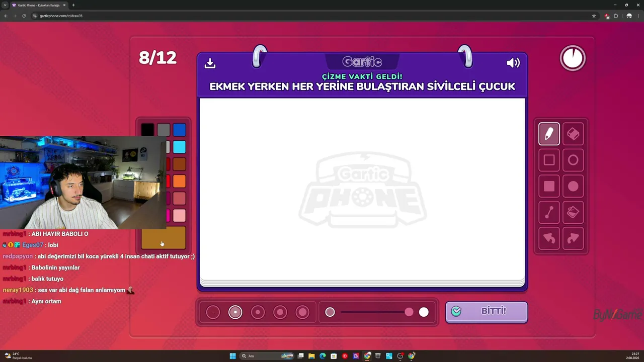Image resolution: width=644 pixels, height=362 pixels.
Task: Select the straight line tool
Action: [x=549, y=213]
